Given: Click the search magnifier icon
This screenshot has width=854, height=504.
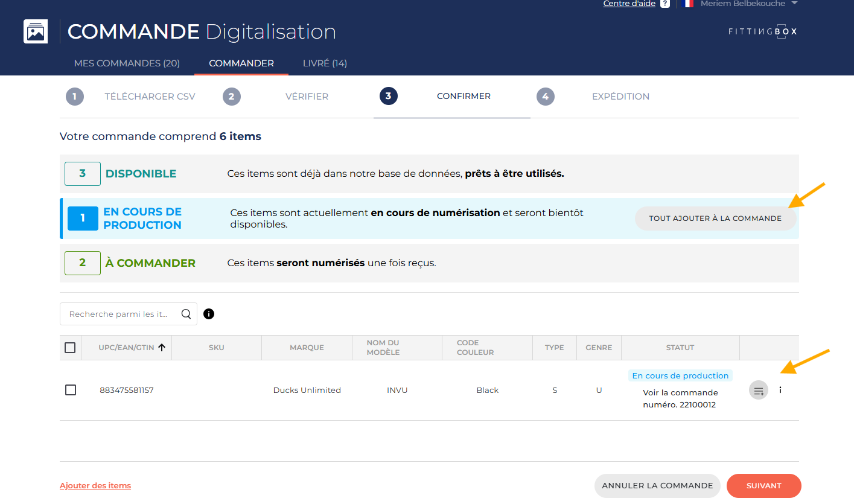Looking at the screenshot, I should (x=186, y=314).
